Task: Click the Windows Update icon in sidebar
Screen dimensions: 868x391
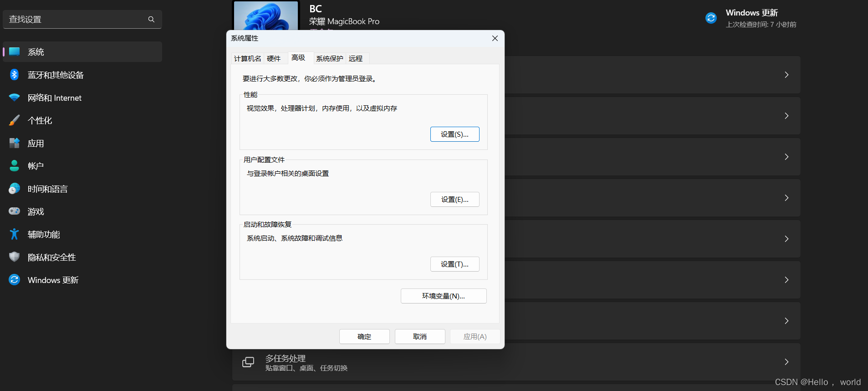Action: click(x=15, y=280)
